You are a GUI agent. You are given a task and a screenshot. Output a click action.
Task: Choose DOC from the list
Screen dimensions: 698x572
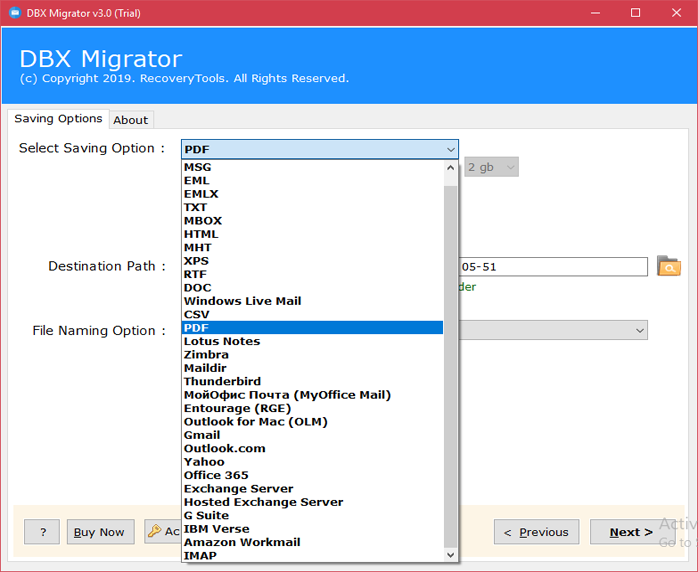coord(312,287)
